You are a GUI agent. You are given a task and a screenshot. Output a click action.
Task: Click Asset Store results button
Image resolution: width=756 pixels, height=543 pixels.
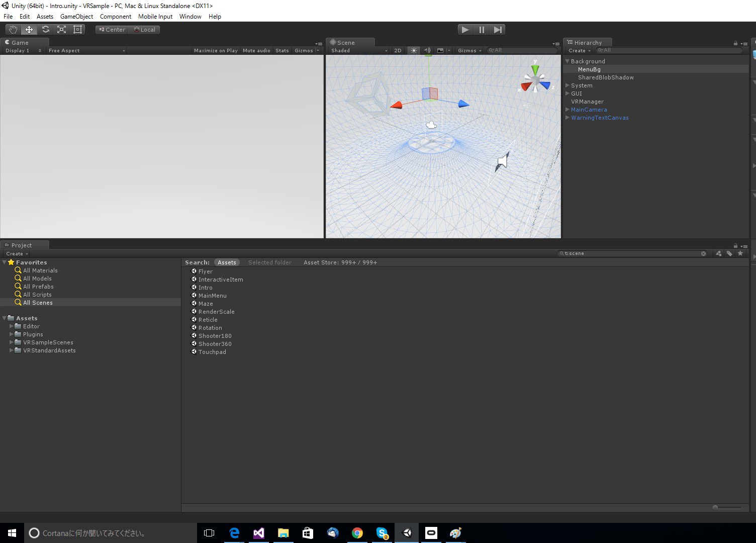click(x=340, y=262)
